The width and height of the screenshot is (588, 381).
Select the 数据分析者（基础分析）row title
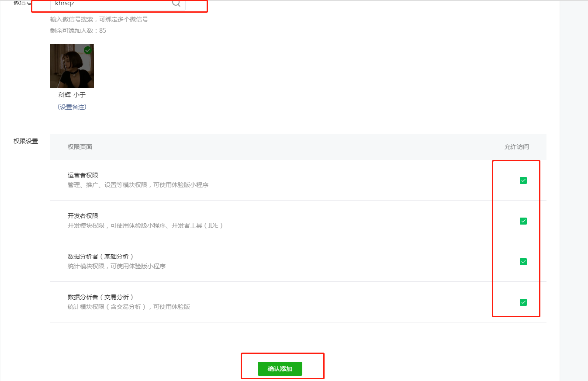100,256
